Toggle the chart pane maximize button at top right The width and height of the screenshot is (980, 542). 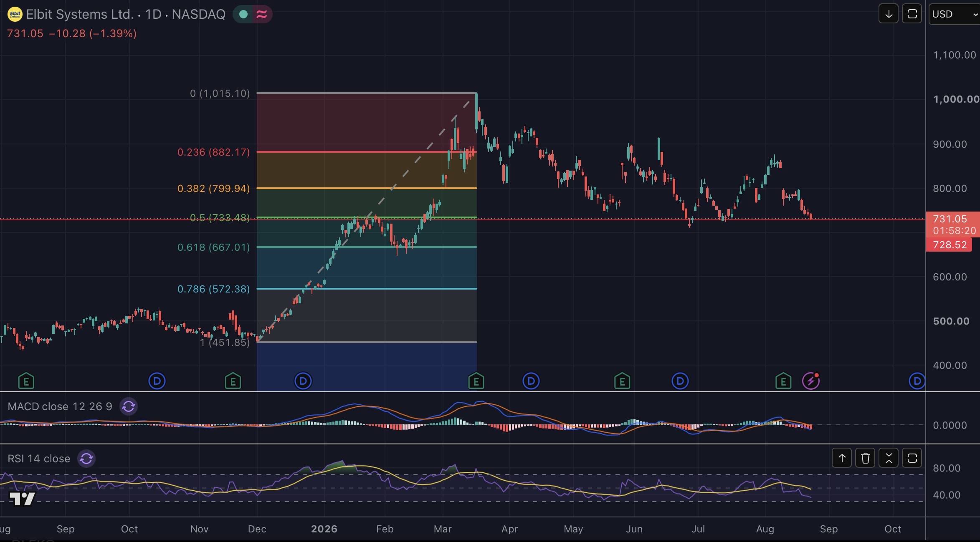[x=912, y=14]
